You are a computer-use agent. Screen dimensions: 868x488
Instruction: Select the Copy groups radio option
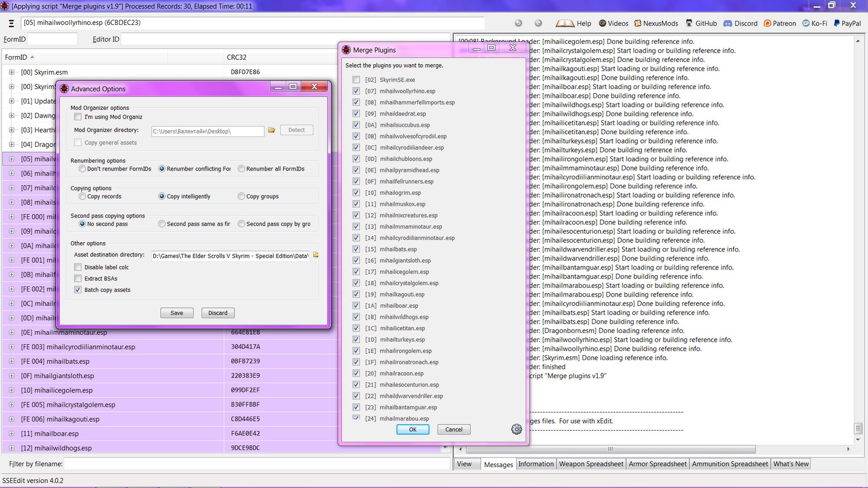(241, 197)
